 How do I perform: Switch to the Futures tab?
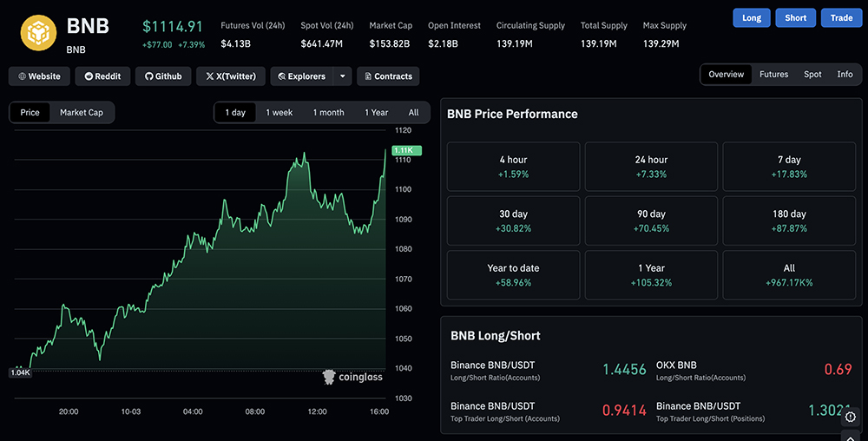(x=773, y=75)
